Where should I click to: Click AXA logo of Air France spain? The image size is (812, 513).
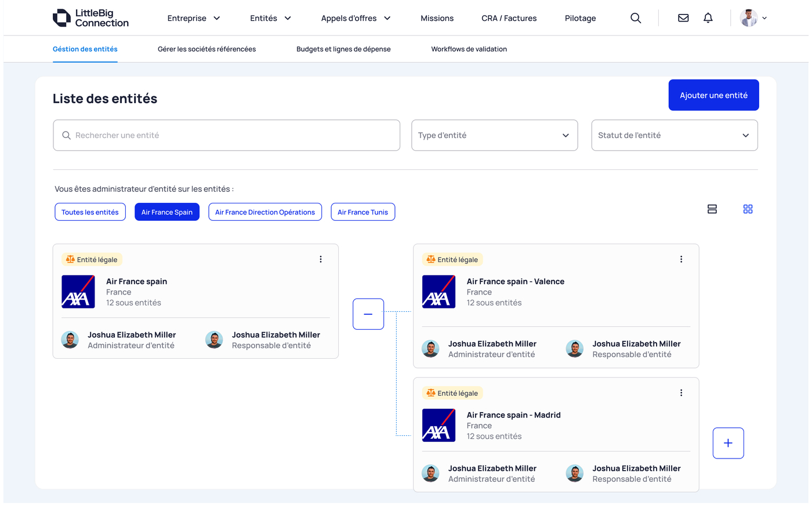click(x=78, y=292)
